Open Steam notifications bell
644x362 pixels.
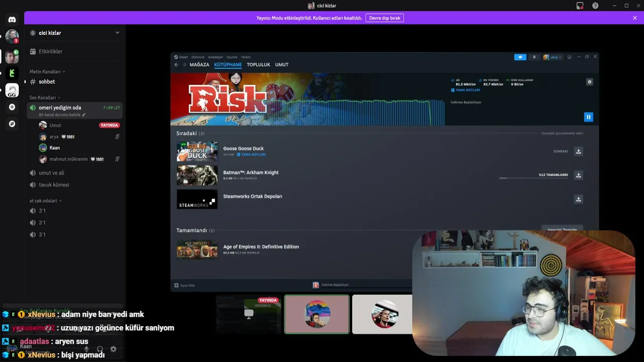coord(534,57)
